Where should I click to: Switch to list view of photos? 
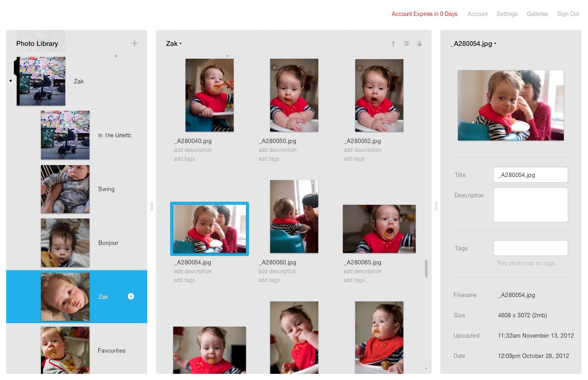(406, 43)
